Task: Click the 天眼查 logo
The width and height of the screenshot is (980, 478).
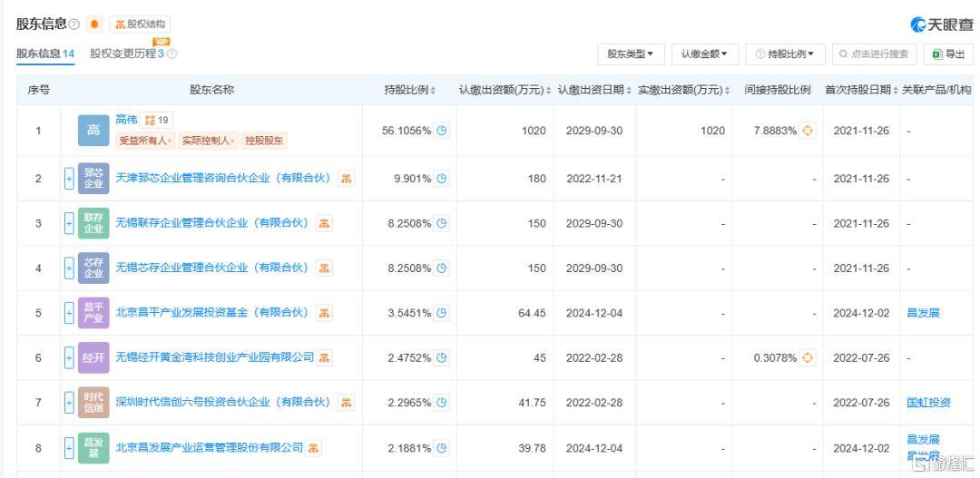Action: point(942,25)
